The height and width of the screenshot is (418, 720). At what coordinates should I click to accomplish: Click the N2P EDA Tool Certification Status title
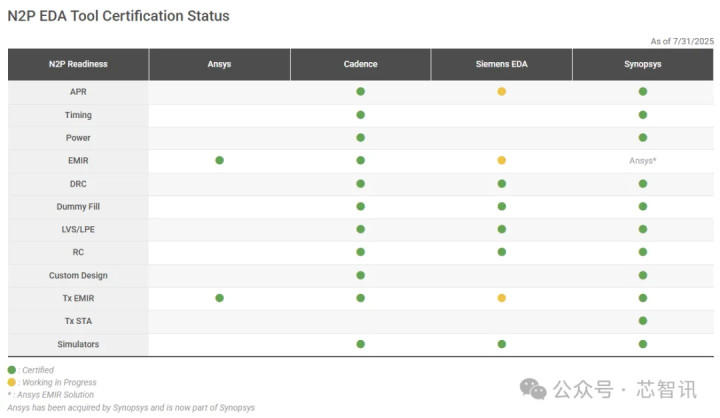(x=118, y=16)
